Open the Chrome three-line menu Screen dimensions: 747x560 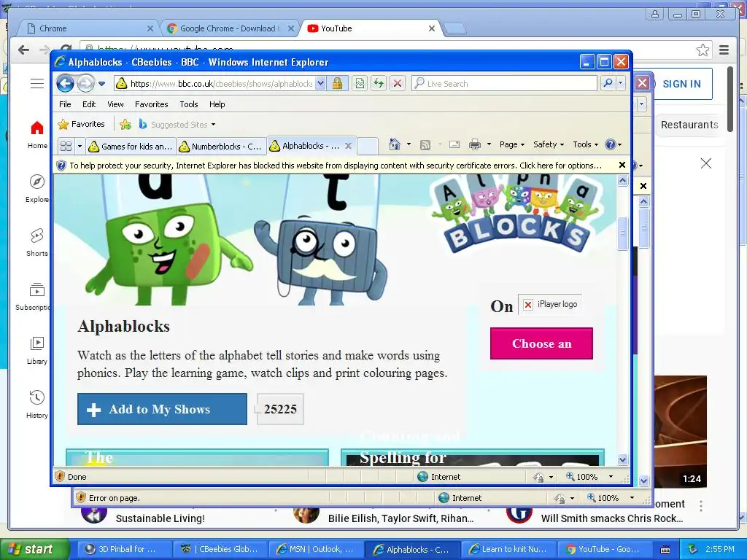[x=724, y=50]
